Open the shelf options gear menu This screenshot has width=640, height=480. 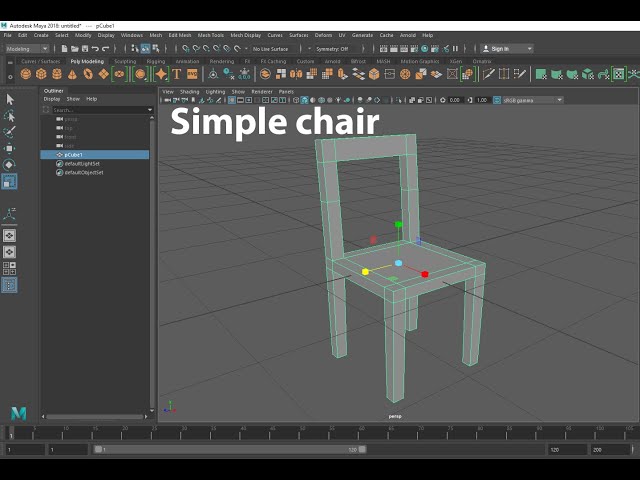(10, 76)
